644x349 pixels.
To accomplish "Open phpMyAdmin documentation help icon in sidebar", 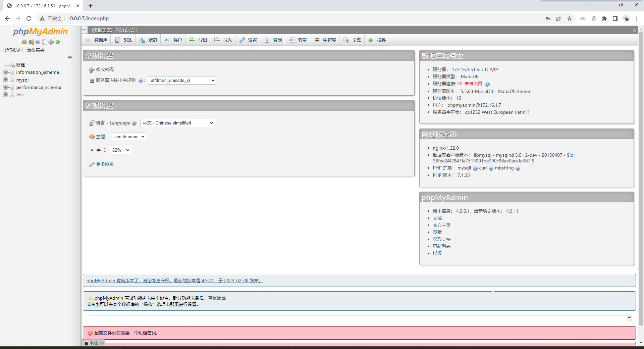I will coord(38,42).
